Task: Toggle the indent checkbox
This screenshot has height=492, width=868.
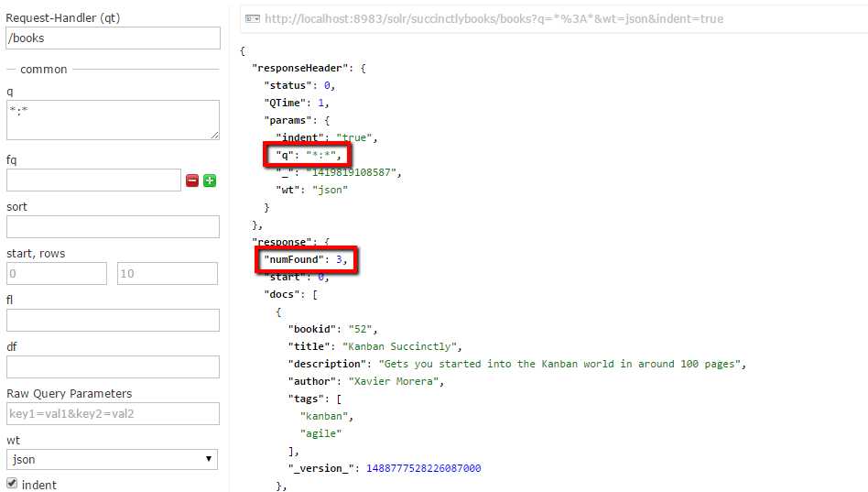Action: point(12,483)
